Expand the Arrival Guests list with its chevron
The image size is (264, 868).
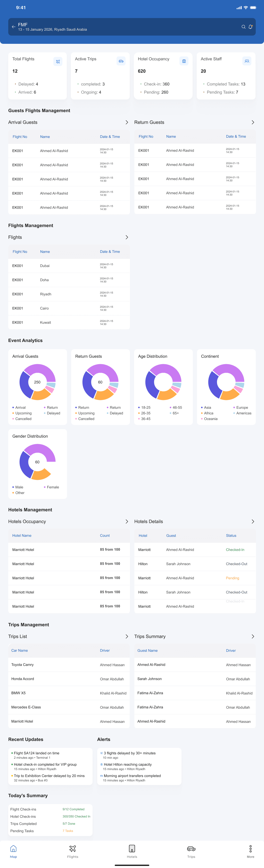click(x=127, y=122)
